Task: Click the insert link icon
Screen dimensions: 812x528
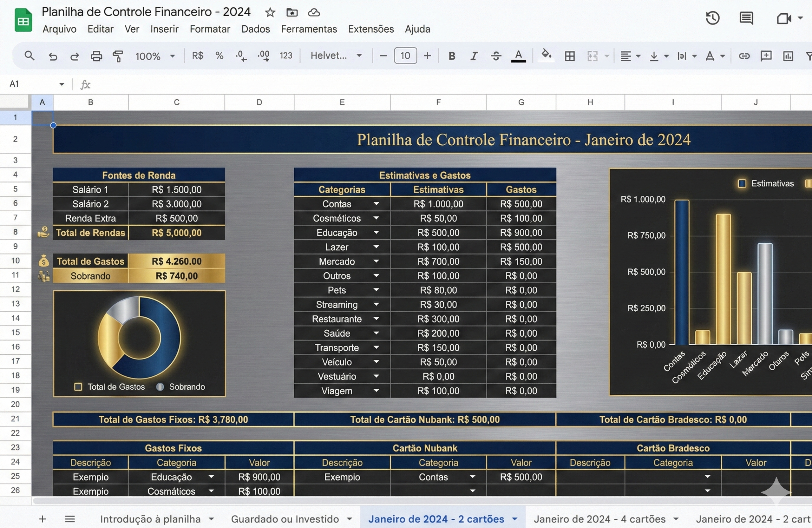Action: 744,56
